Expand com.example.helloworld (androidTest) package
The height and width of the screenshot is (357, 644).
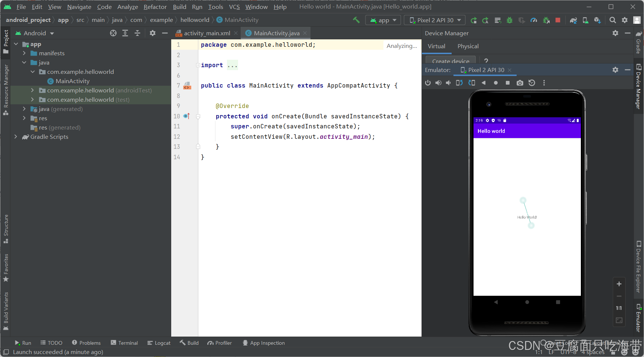click(32, 90)
